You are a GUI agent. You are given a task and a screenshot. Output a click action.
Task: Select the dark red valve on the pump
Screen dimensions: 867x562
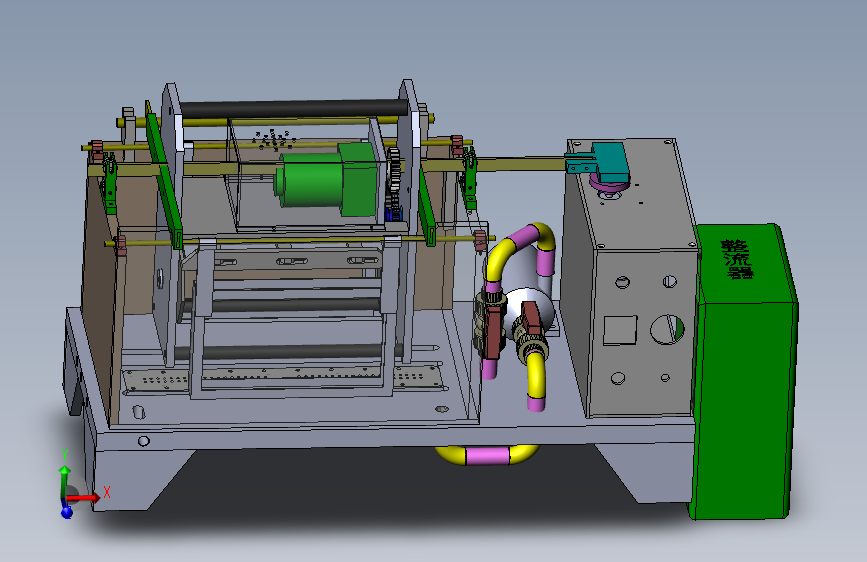[x=494, y=332]
